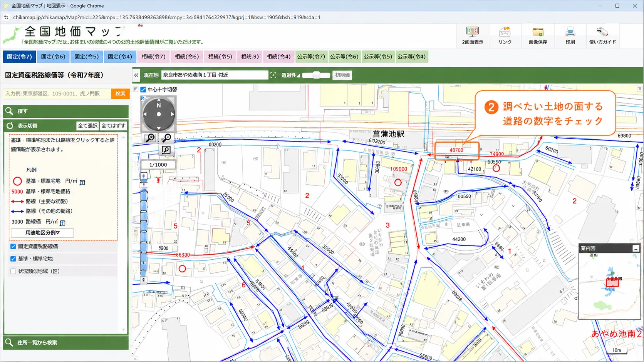644x362 pixels.
Task: Click the locate-current-position target icon
Action: (x=273, y=75)
